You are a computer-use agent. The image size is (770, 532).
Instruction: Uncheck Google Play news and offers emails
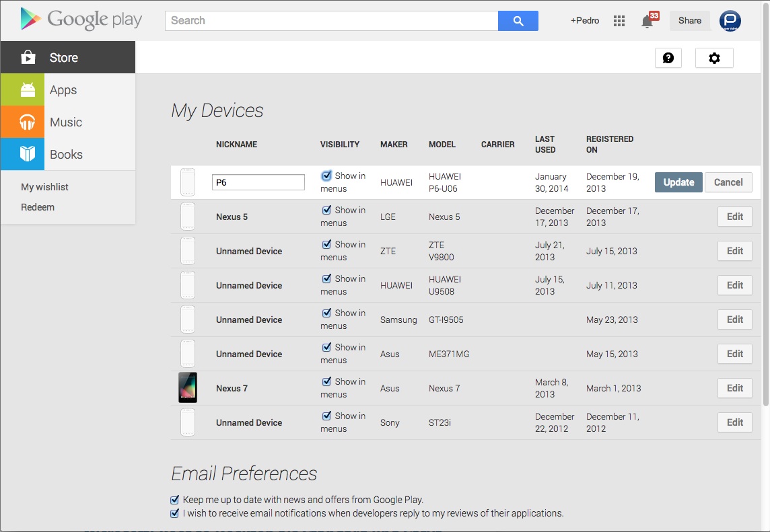pyautogui.click(x=174, y=500)
